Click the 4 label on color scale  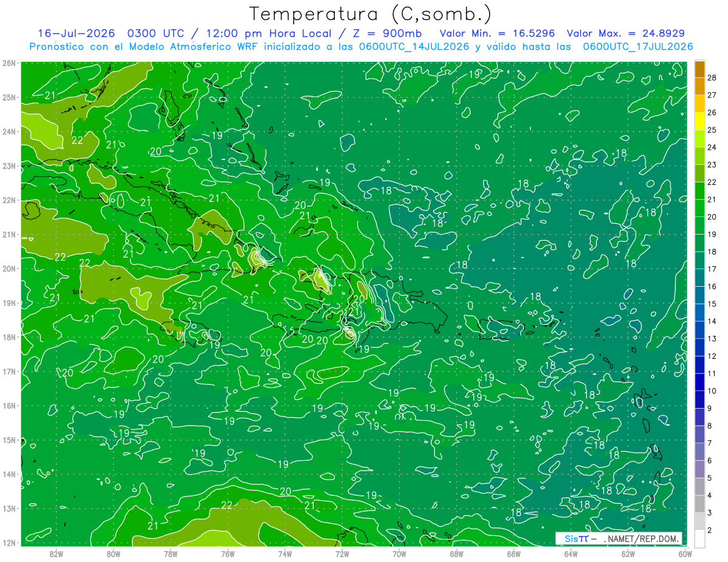pyautogui.click(x=710, y=495)
